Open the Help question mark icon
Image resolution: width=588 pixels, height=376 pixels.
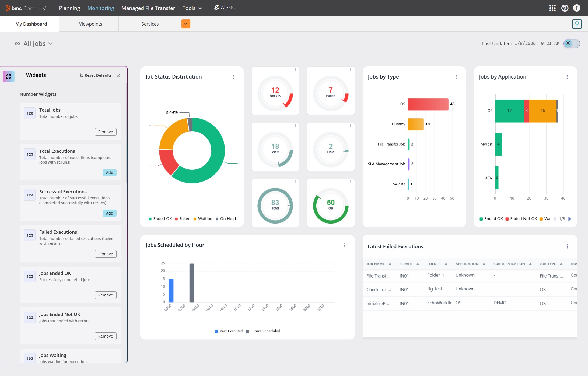565,8
